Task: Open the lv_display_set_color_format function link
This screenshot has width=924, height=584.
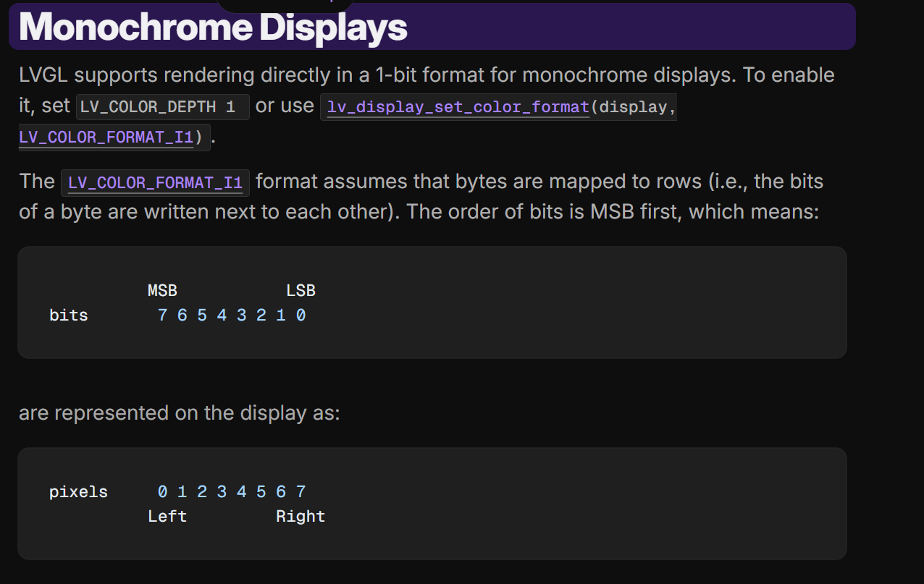Action: pyautogui.click(x=458, y=107)
